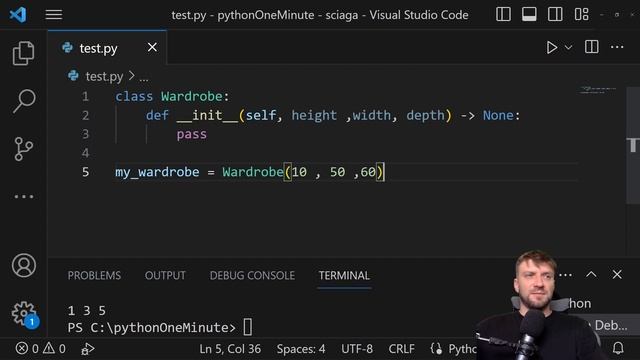Select the test.py editor tab

click(x=107, y=48)
